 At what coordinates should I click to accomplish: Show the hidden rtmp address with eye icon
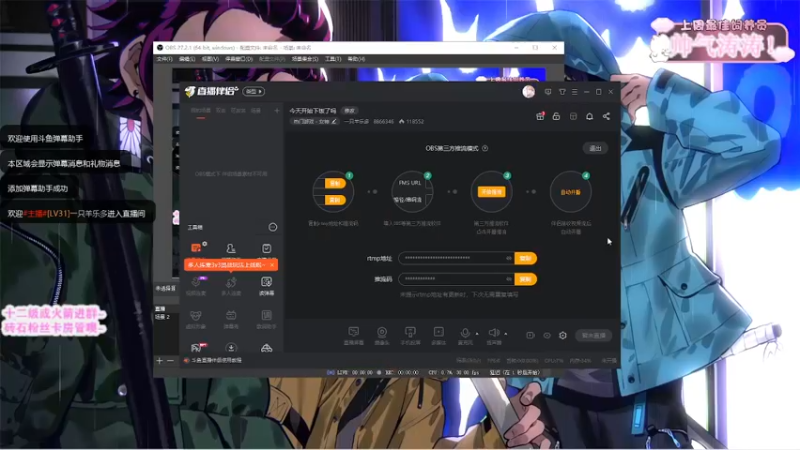(509, 258)
